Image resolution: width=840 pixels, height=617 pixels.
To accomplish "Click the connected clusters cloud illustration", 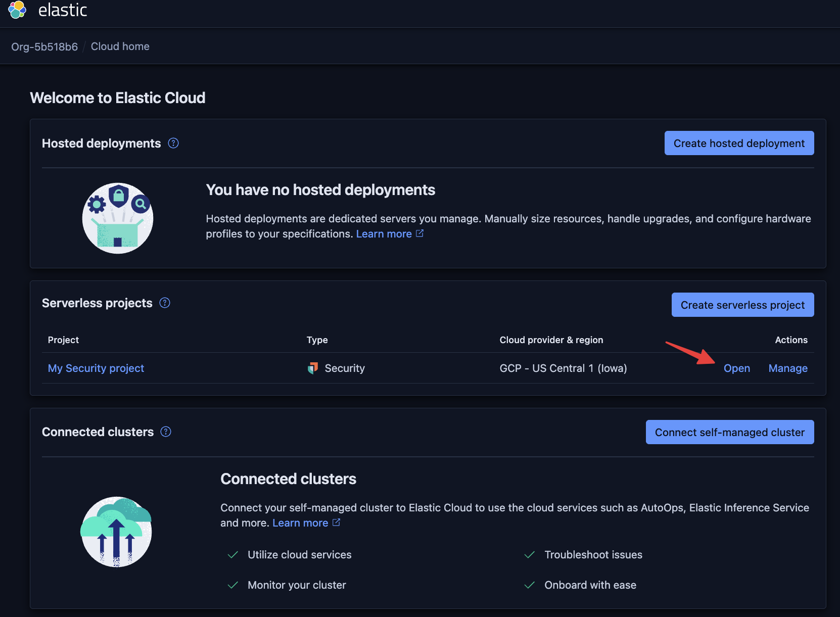I will click(x=116, y=532).
